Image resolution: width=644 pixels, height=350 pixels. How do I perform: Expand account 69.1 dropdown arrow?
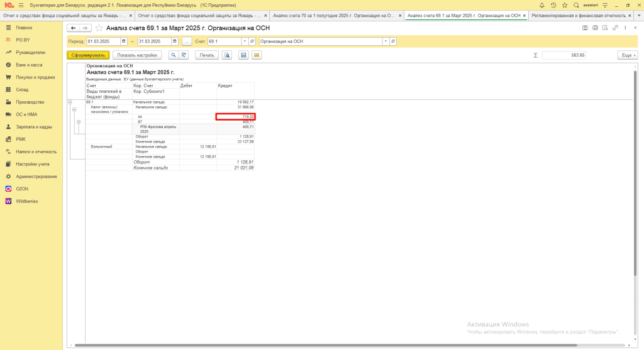(245, 41)
